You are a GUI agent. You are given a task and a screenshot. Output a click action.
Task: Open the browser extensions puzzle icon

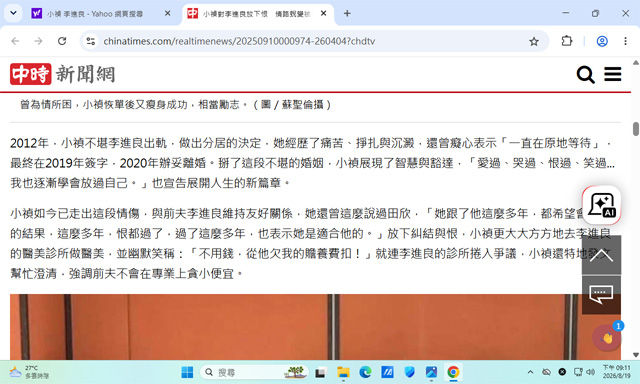click(567, 41)
